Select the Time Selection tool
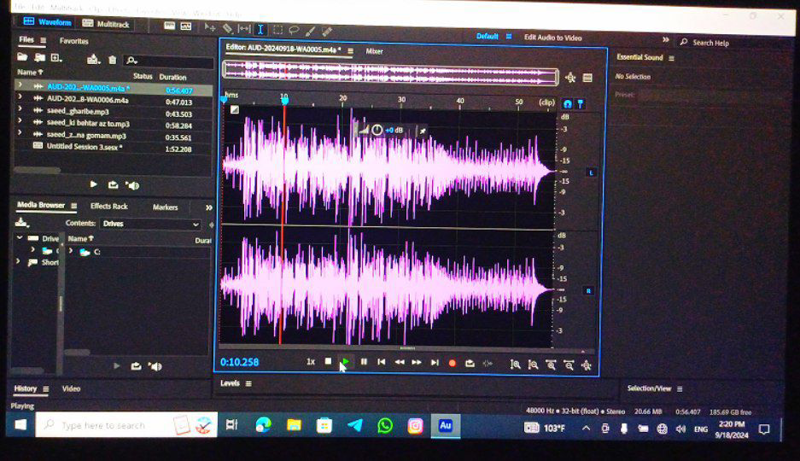 [x=261, y=29]
